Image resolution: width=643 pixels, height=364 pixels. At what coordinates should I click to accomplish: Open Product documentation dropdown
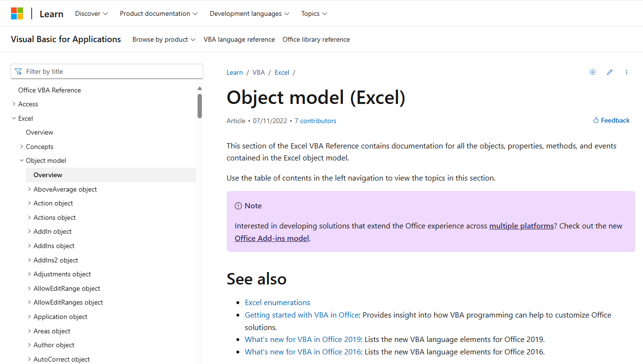(159, 13)
